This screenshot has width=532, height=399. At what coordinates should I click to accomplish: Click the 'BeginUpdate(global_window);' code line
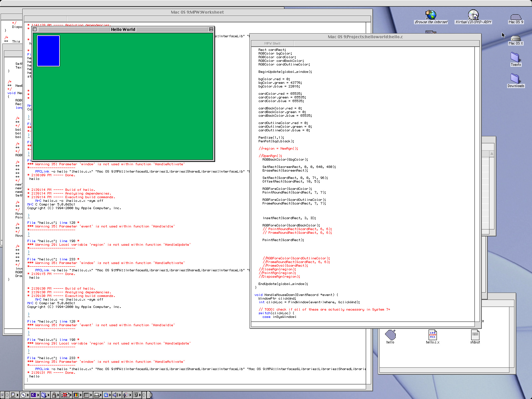click(x=285, y=72)
